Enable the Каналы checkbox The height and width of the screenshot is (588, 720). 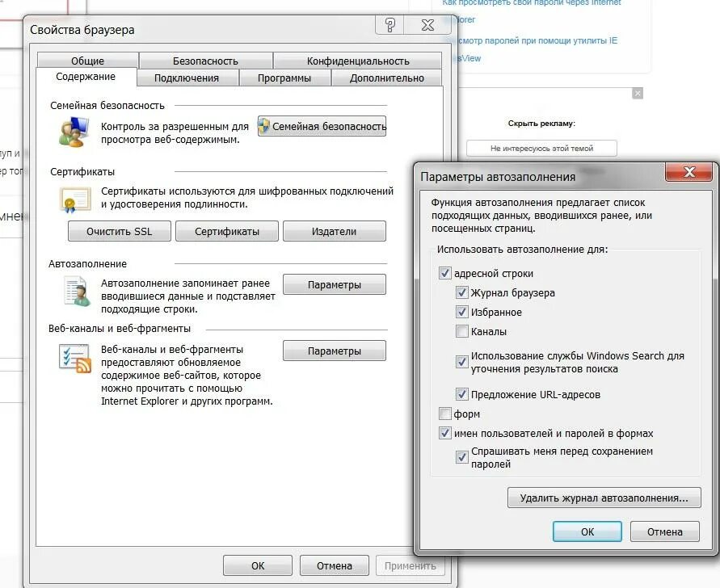pos(461,331)
